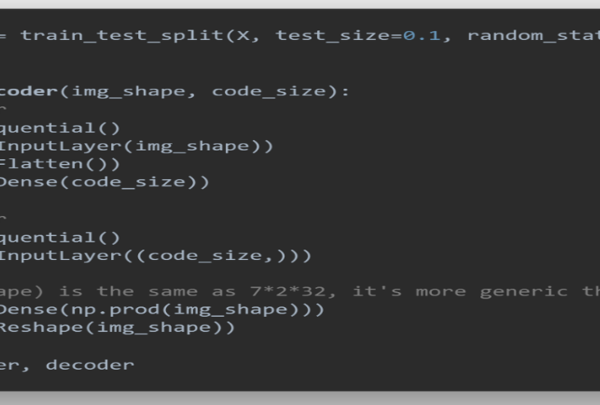This screenshot has width=600, height=405.
Task: Click InputLayer((code_size,))) line
Action: tap(156, 255)
